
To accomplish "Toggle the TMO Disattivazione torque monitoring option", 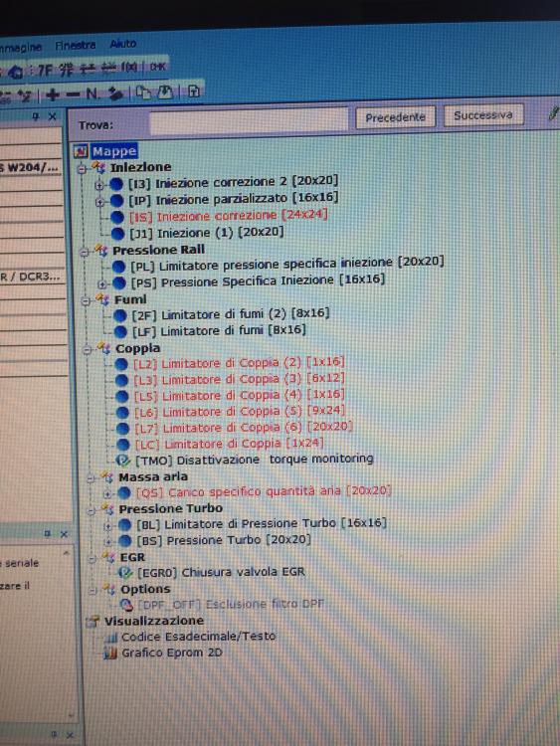I will 123,461.
